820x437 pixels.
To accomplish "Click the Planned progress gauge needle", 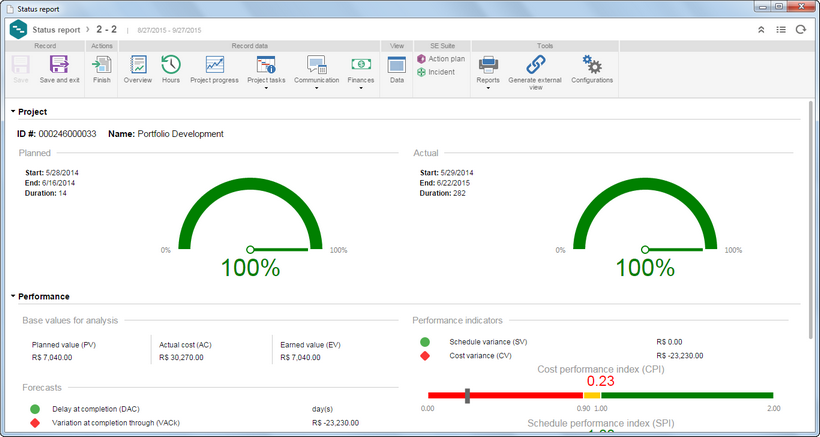I will [x=277, y=250].
